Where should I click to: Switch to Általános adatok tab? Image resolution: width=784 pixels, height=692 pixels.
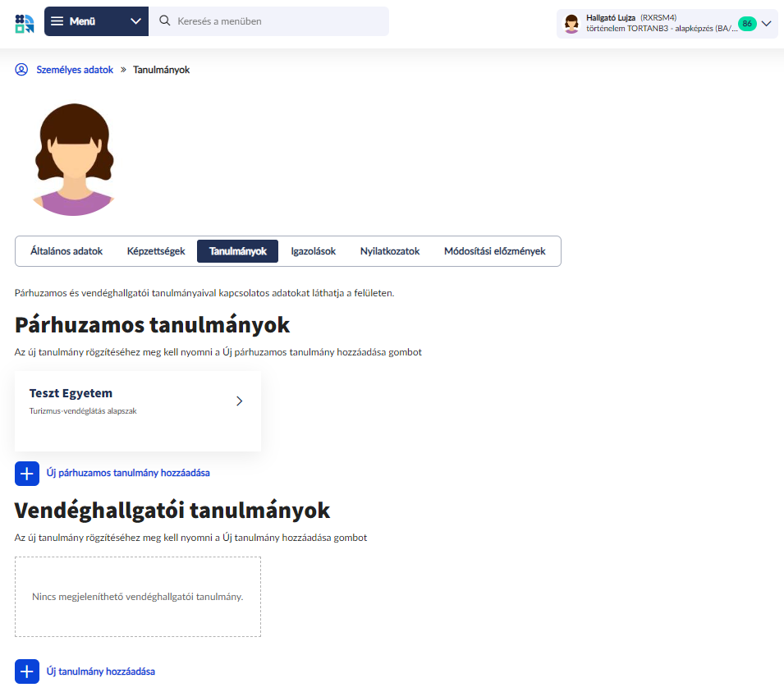pos(66,251)
